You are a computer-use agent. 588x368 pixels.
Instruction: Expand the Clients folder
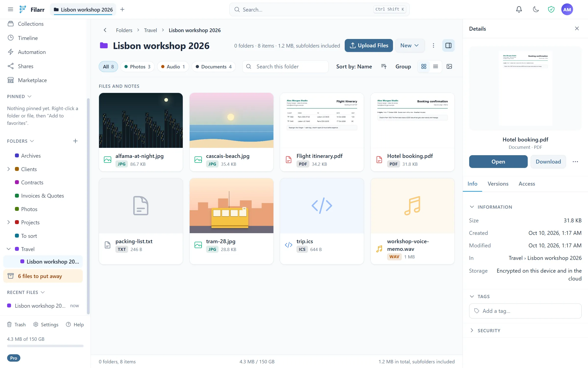click(x=9, y=169)
